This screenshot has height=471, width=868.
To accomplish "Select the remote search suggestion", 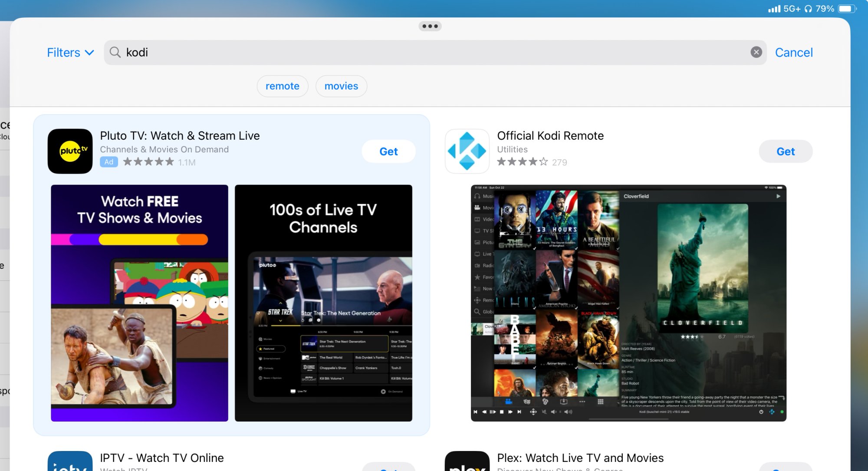I will click(x=282, y=86).
